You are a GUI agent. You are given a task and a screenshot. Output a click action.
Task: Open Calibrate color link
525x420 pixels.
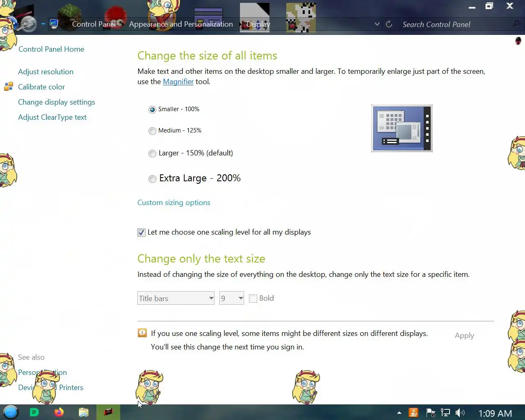[x=41, y=87]
